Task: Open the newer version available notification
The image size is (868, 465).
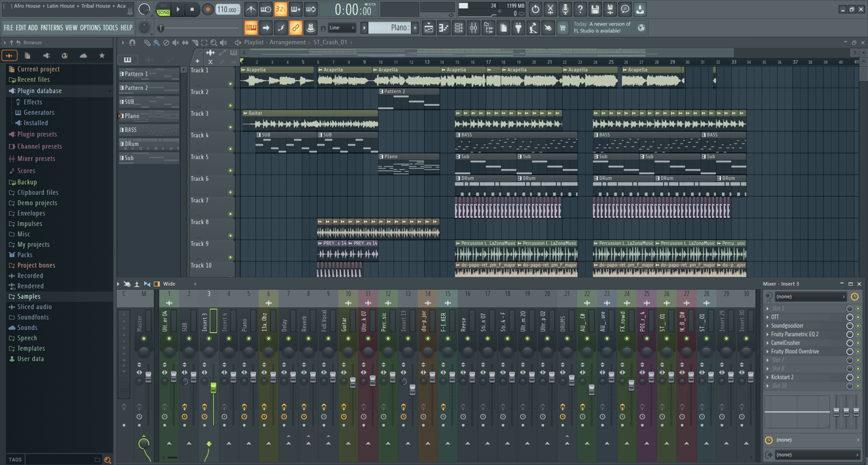Action: tap(609, 27)
